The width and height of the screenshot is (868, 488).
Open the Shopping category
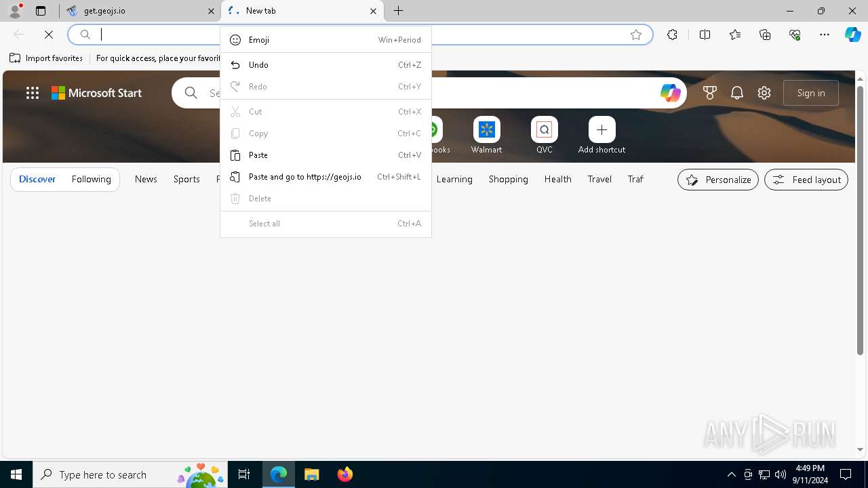(508, 179)
